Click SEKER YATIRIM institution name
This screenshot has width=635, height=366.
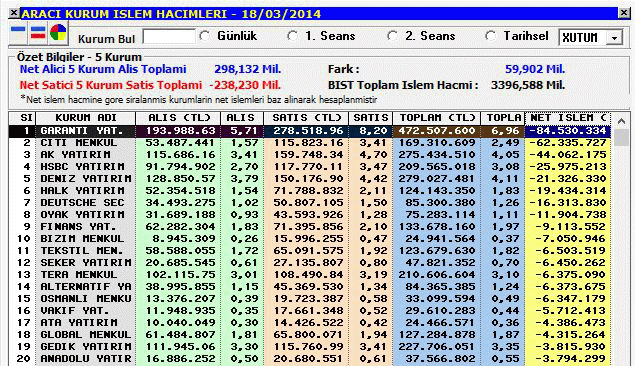pyautogui.click(x=85, y=263)
